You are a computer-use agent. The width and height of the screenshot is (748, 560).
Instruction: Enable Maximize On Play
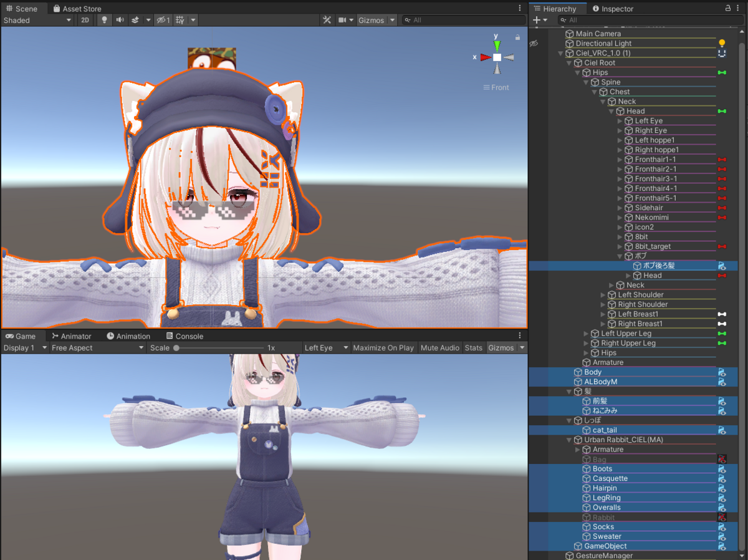pos(383,348)
